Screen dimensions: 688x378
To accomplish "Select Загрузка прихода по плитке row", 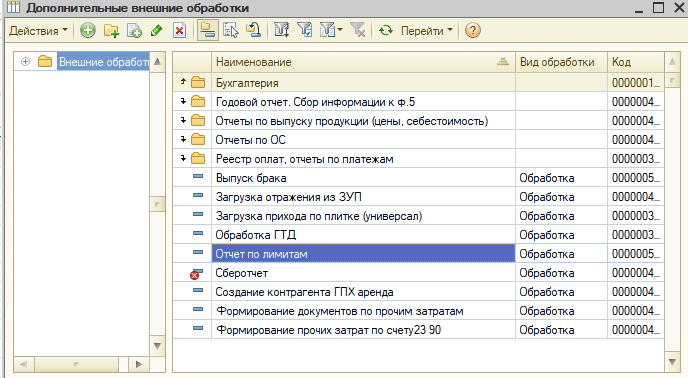I will pos(418,216).
